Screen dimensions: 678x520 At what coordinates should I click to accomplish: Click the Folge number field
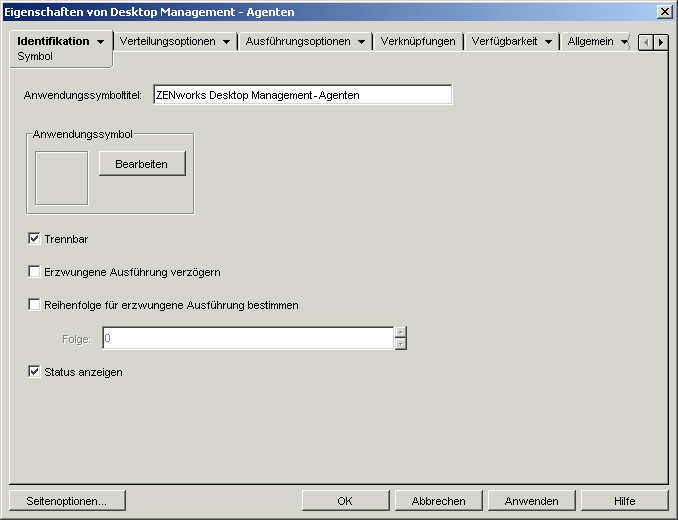click(248, 338)
